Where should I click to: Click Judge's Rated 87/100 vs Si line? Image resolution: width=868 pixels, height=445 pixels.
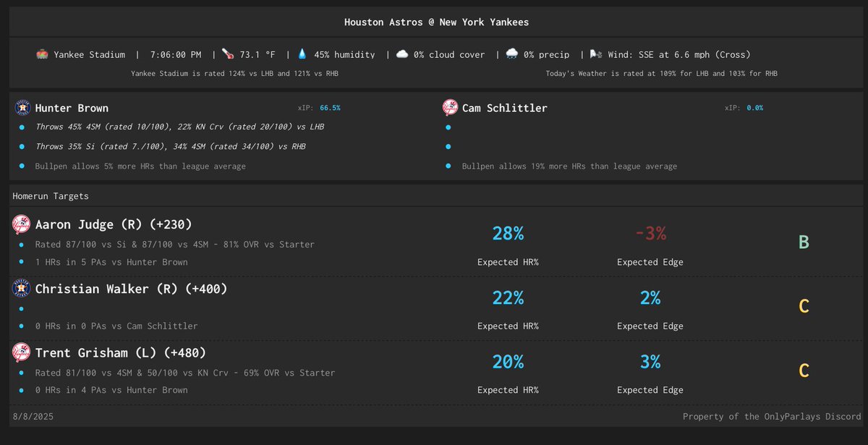coord(175,245)
